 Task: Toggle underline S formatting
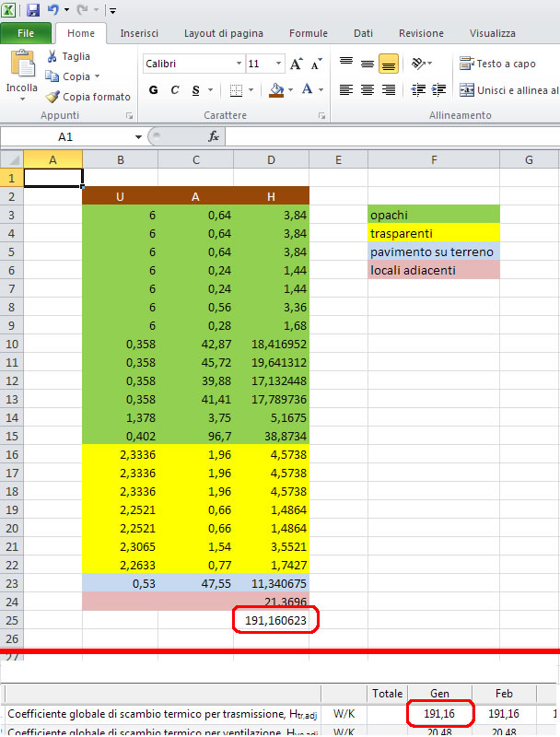click(x=196, y=89)
